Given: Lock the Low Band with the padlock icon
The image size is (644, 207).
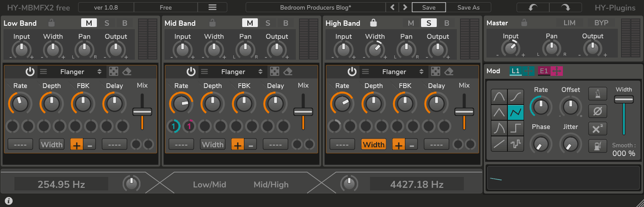Looking at the screenshot, I should point(51,23).
